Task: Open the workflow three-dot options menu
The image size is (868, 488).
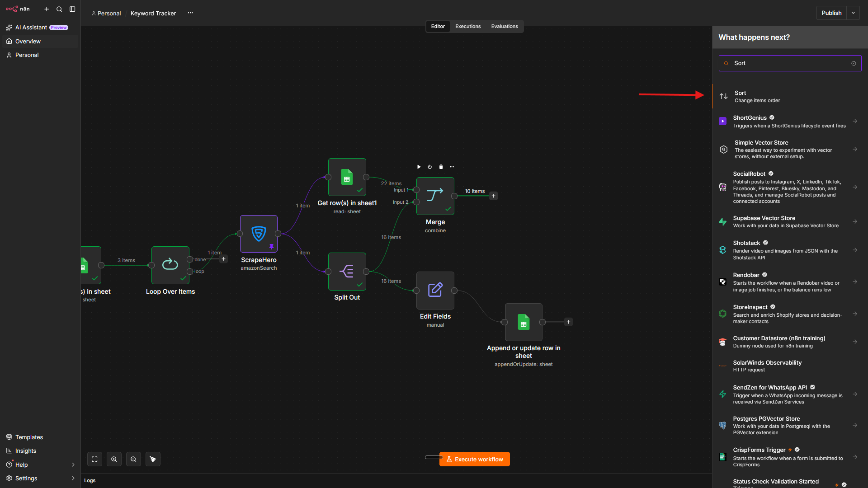Action: 190,13
